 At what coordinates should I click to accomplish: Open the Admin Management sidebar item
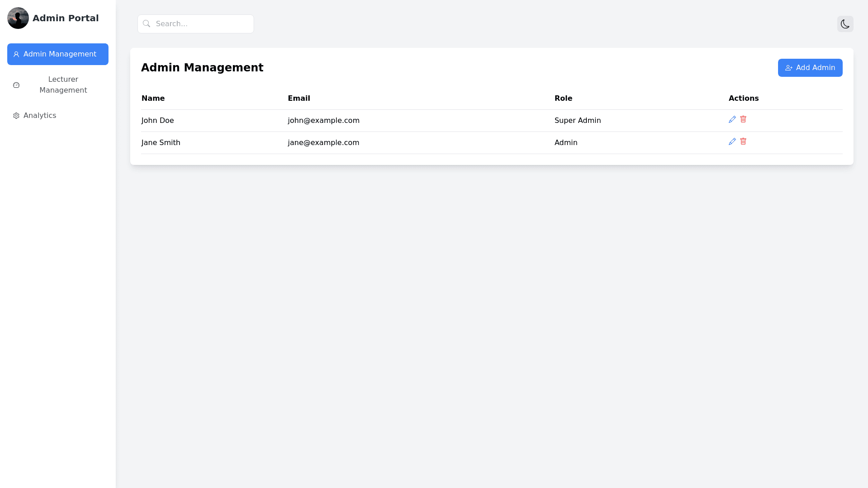[x=58, y=54]
